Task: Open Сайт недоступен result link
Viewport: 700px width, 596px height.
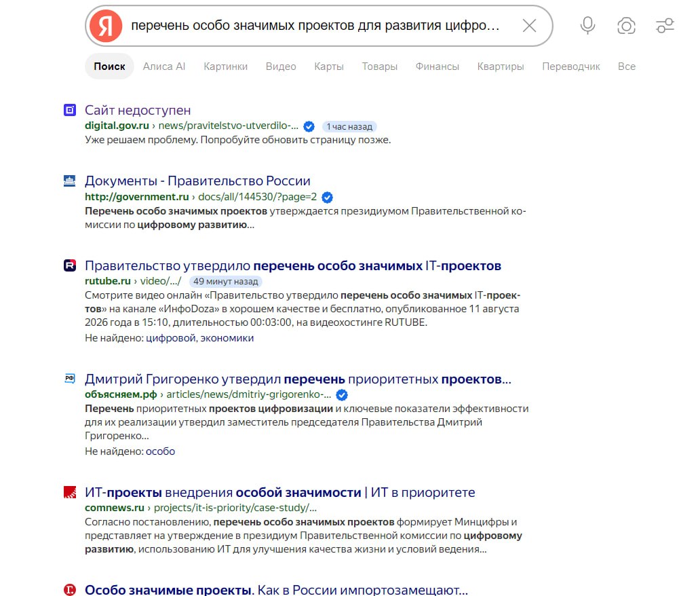Action: (x=138, y=110)
